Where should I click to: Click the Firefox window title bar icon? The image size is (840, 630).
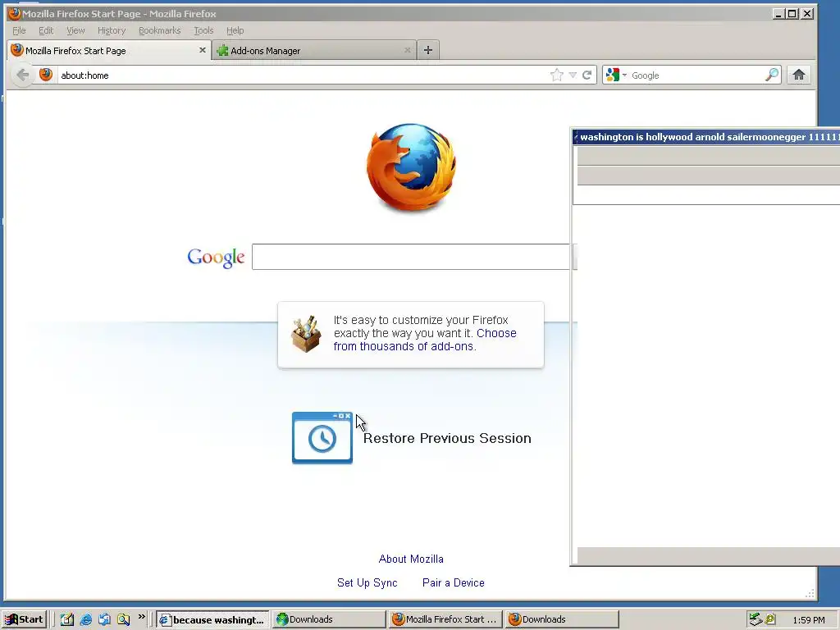15,13
